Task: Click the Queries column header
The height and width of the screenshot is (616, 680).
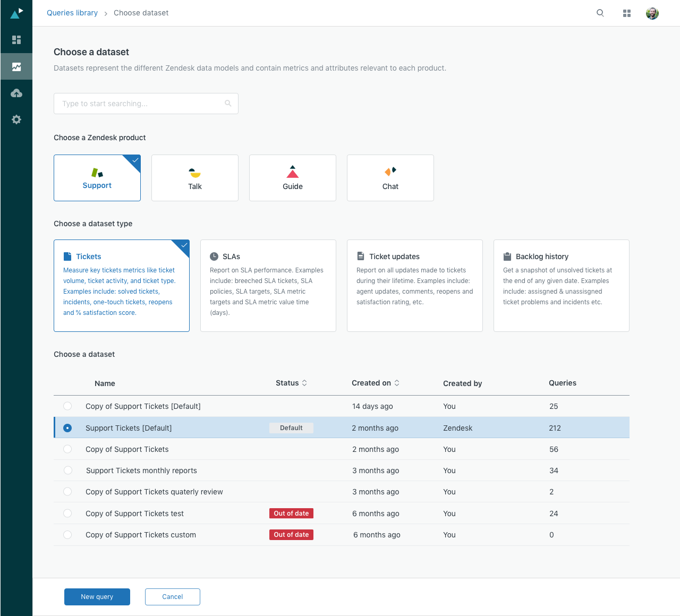Action: click(563, 383)
